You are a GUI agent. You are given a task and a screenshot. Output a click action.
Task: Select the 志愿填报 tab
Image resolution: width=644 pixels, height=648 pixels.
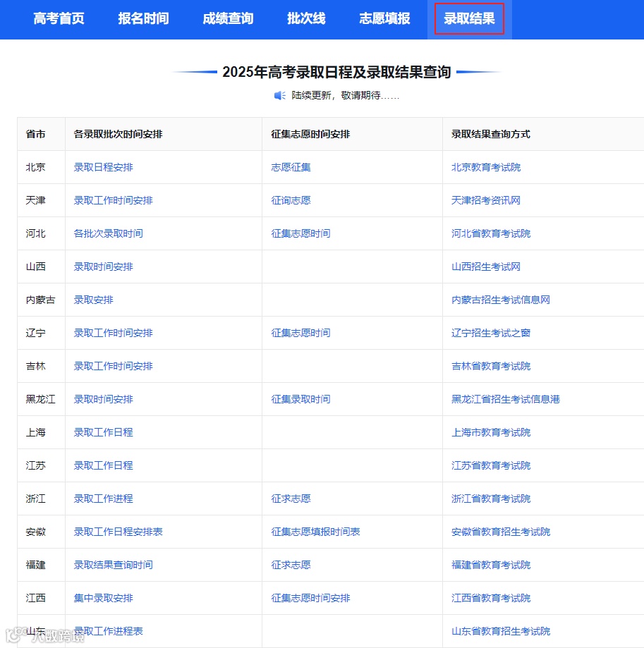click(384, 18)
